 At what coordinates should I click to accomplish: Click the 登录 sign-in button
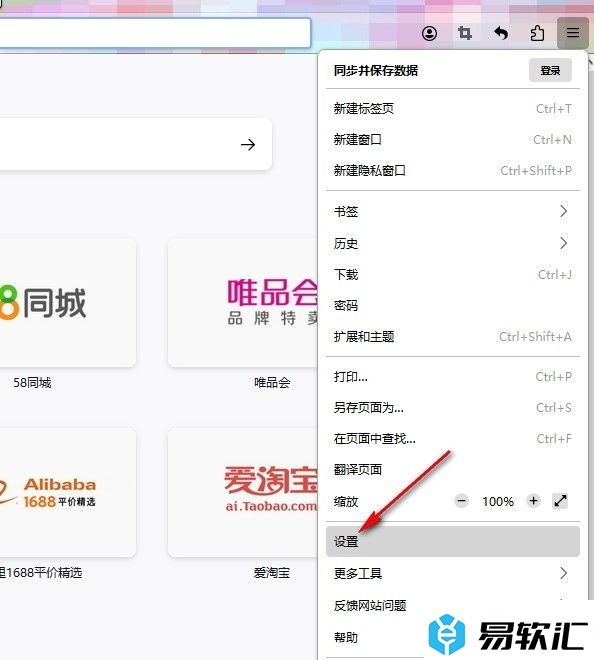coord(550,70)
